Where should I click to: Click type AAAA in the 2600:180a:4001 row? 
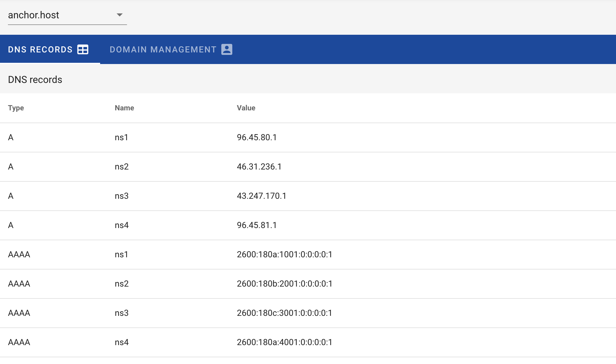tap(19, 342)
